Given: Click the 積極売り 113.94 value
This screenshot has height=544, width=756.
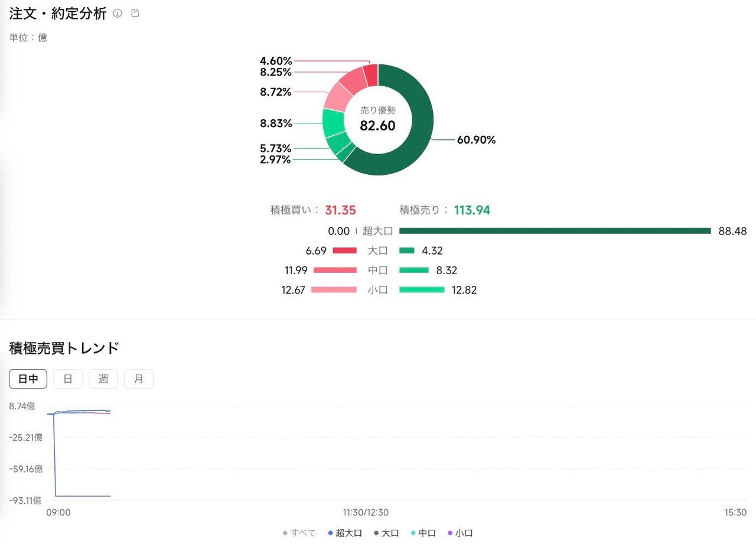Looking at the screenshot, I should click(x=472, y=210).
